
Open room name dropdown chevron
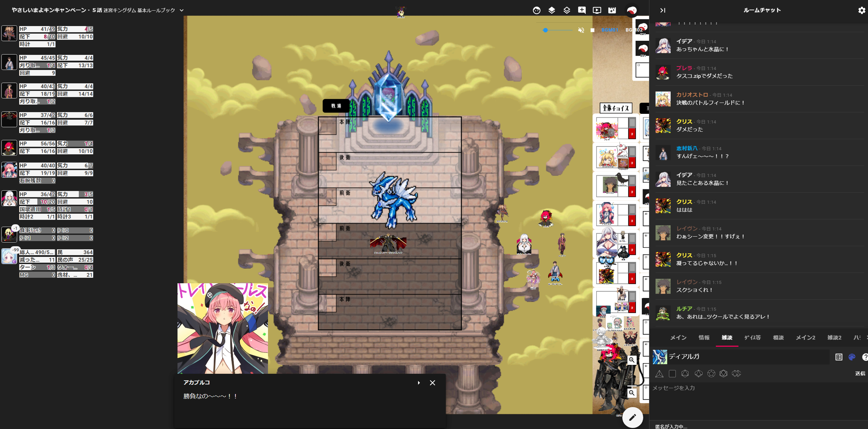182,10
